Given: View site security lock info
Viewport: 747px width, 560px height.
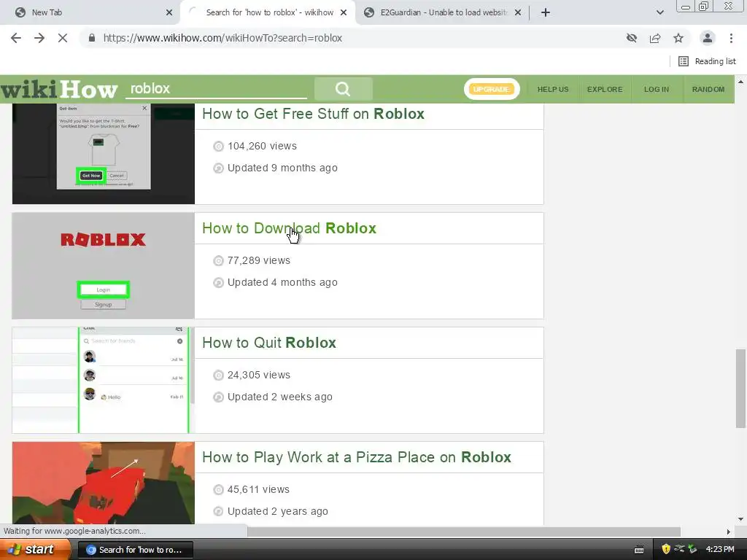Looking at the screenshot, I should click(x=92, y=38).
